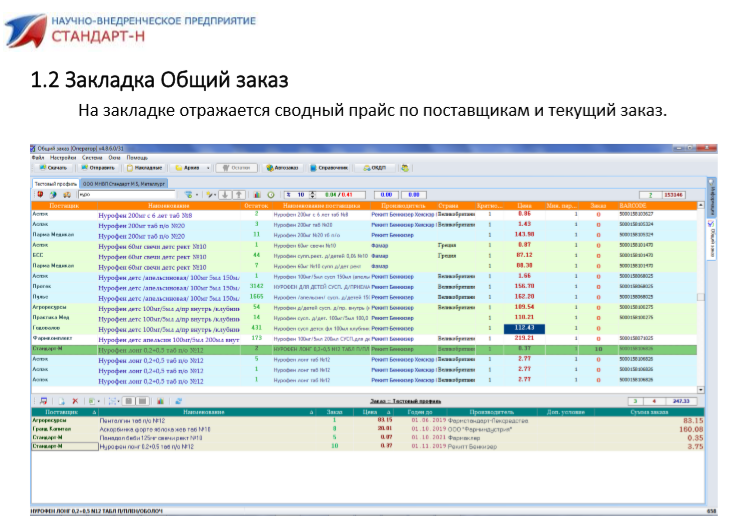Click the Остаток column header
The width and height of the screenshot is (732, 516).
(x=256, y=205)
